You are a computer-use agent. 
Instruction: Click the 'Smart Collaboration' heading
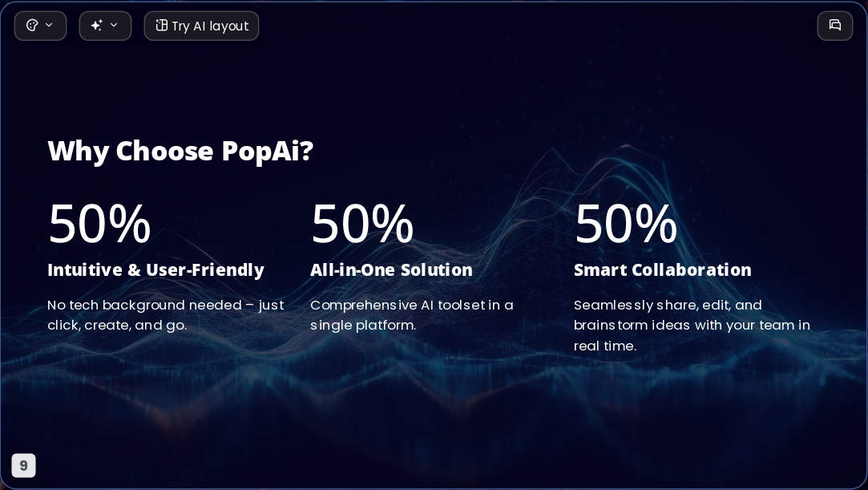pyautogui.click(x=663, y=270)
